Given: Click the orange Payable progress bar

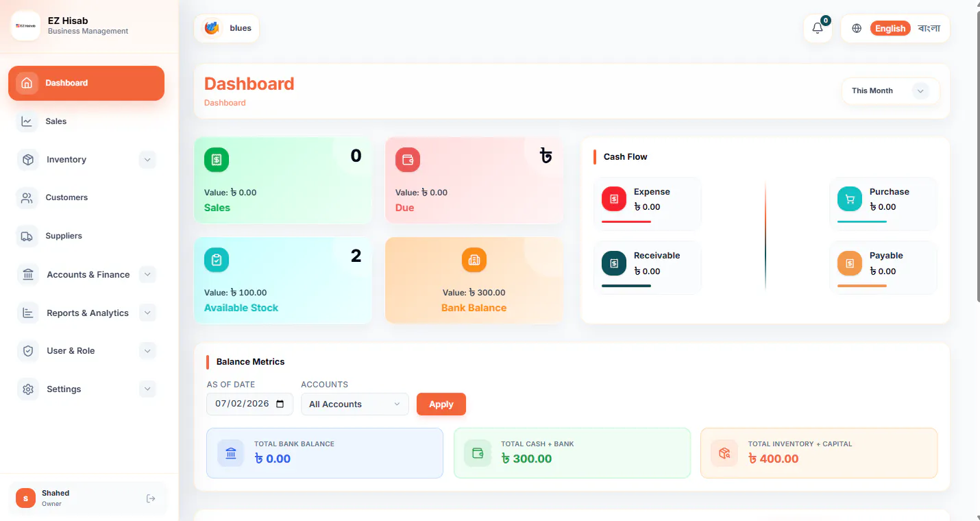Looking at the screenshot, I should point(862,286).
